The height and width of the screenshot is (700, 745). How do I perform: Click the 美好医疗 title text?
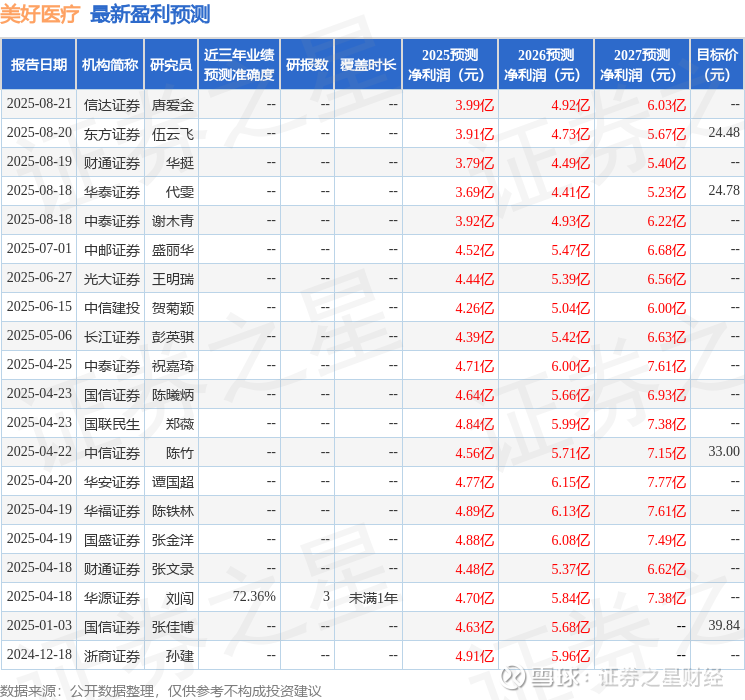point(40,14)
